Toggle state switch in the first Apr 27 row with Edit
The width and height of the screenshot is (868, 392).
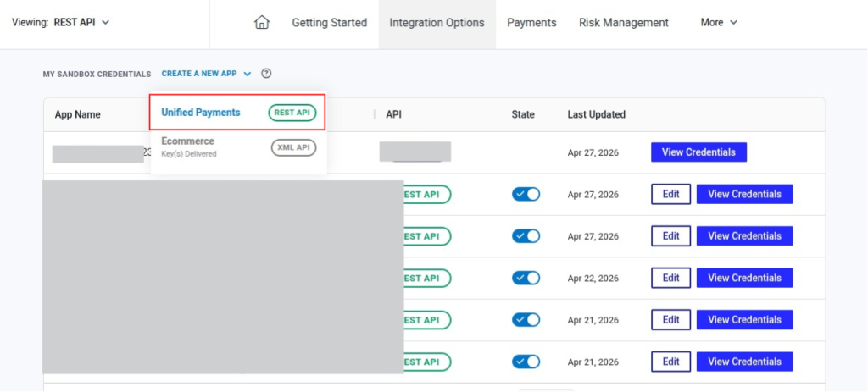click(x=526, y=194)
